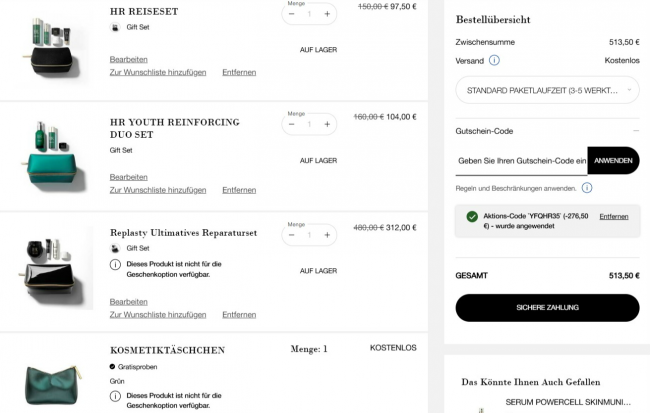650x413 pixels.
Task: Click the HR Reiseset Gift Set icon
Action: tap(115, 27)
